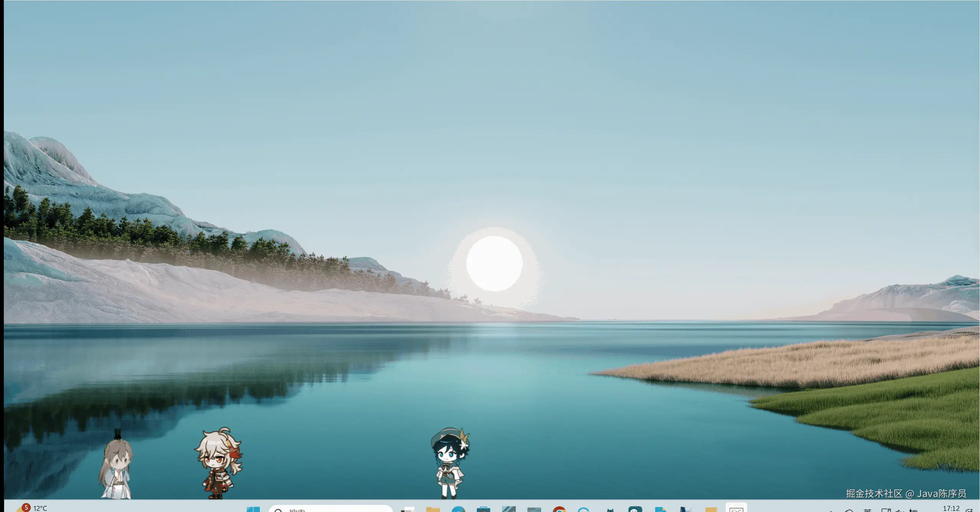Expand the hidden system tray icons
Screen dimensions: 980x512
pos(831,510)
